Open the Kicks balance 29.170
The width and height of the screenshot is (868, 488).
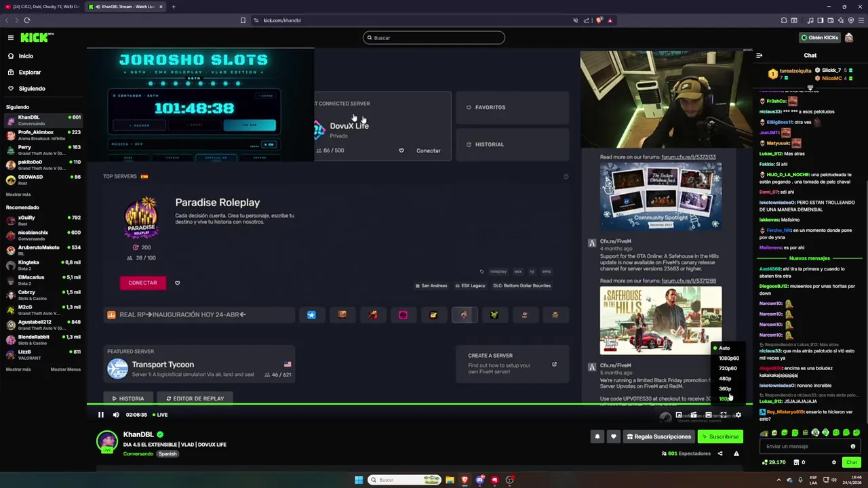[774, 462]
